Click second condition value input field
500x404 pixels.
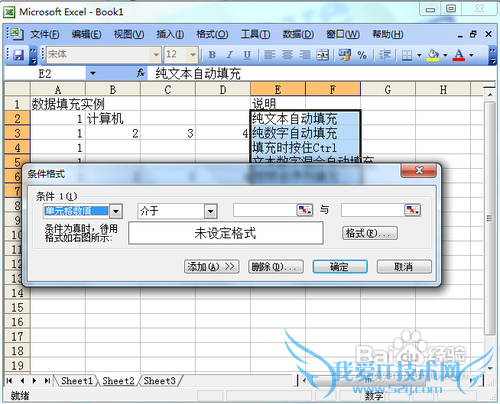(x=373, y=210)
